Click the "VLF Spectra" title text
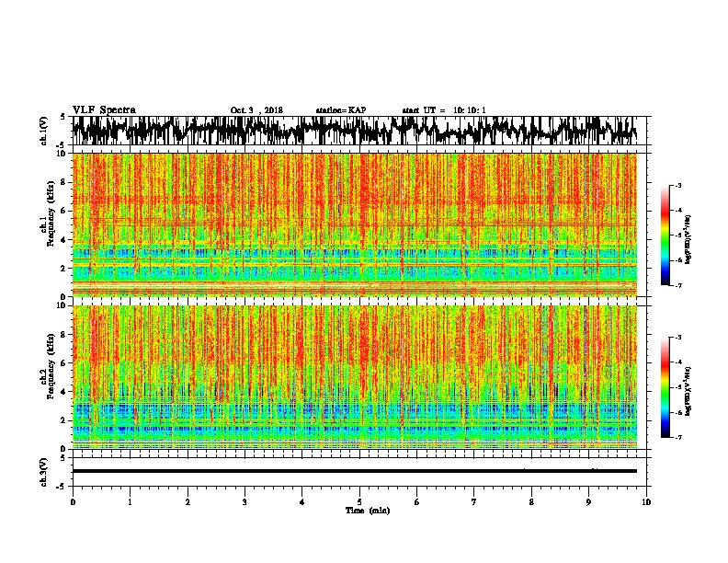This screenshot has width=728, height=563. (x=104, y=110)
